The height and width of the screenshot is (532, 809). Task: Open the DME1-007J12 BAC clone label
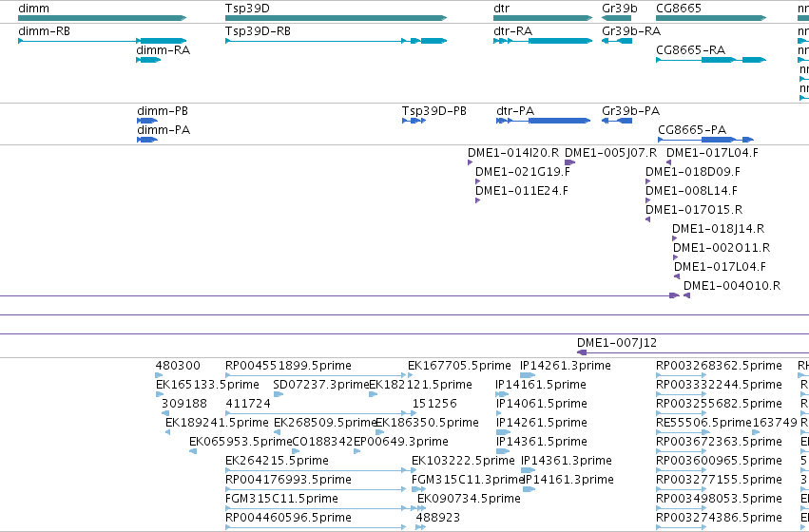coord(617,343)
